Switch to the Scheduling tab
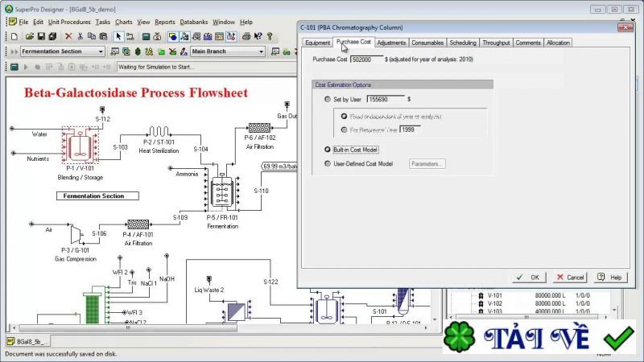The height and width of the screenshot is (362, 644). (462, 43)
